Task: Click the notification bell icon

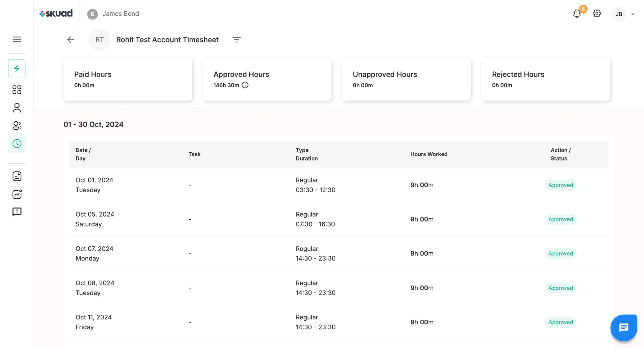Action: tap(577, 14)
